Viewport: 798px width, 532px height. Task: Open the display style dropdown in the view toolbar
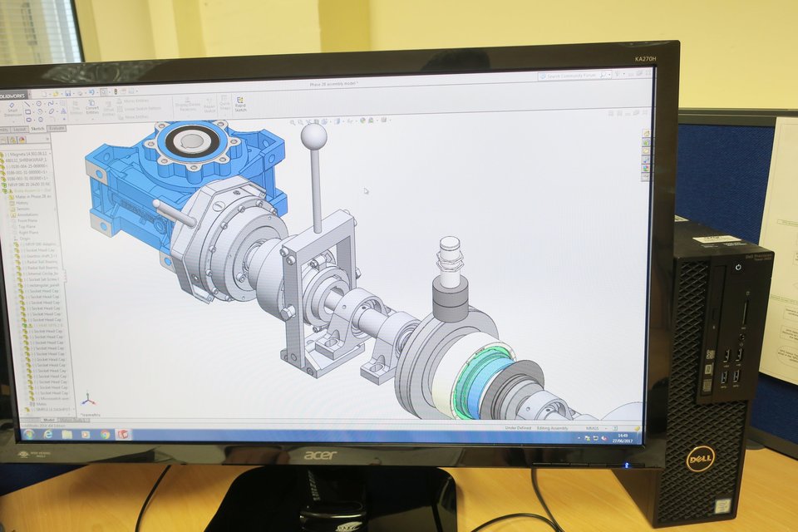pyautogui.click(x=342, y=121)
